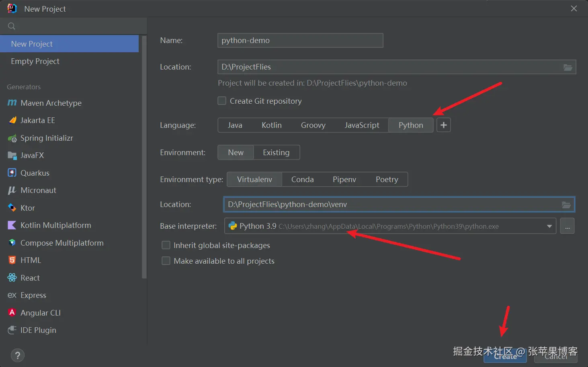Viewport: 588px width, 367px height.
Task: Click the Python logo in base interpreter
Action: click(x=233, y=226)
